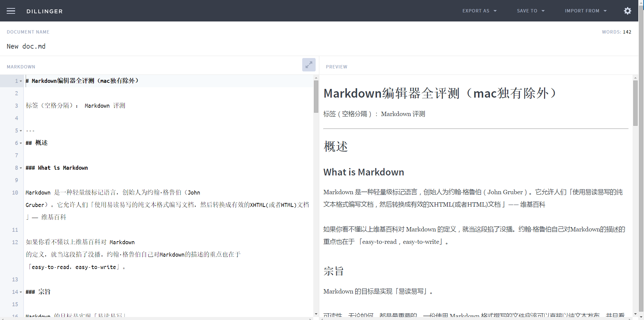The image size is (644, 320).
Task: Edit the document name New doc.md
Action: click(x=26, y=46)
